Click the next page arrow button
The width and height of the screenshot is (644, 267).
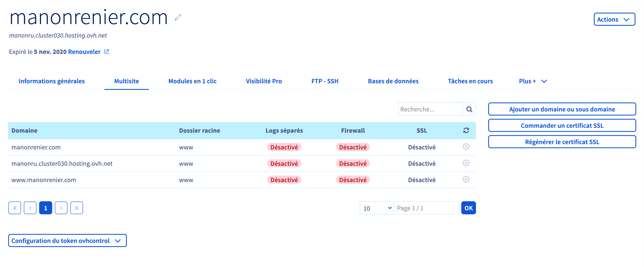(61, 208)
